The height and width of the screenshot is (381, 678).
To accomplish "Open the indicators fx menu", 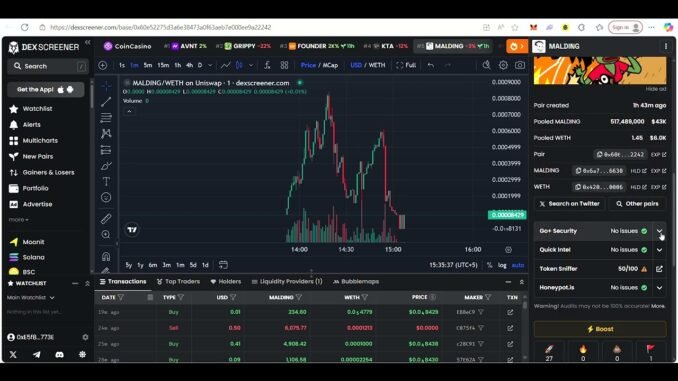I will 267,65.
